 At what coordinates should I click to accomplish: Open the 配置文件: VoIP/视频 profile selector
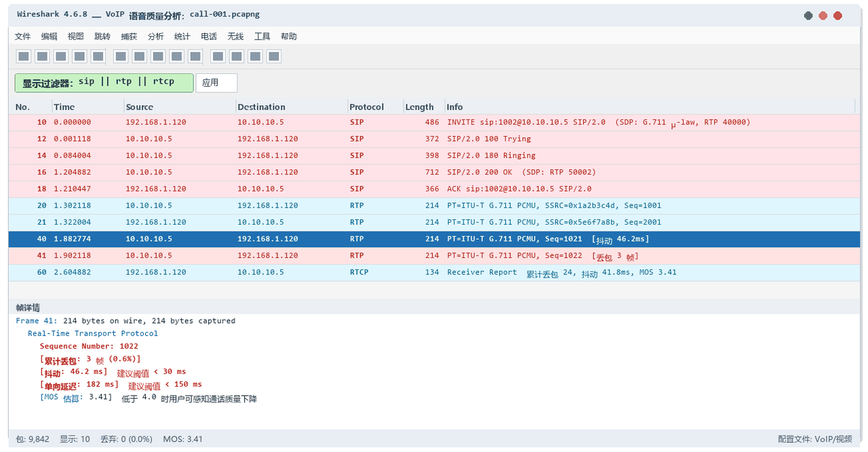coord(815,439)
